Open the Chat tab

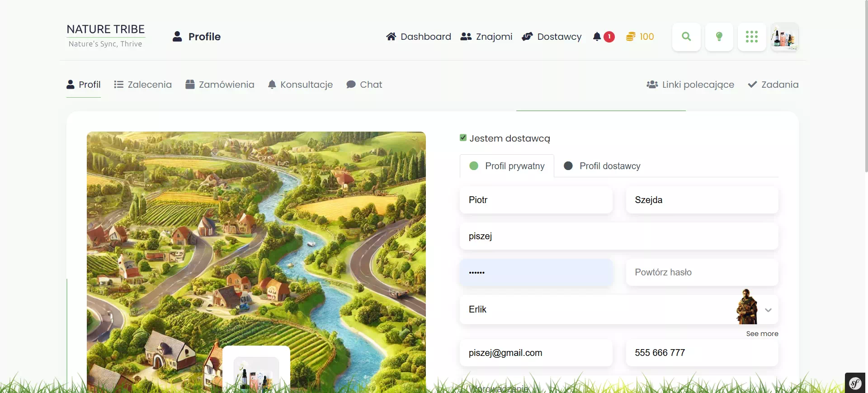364,85
